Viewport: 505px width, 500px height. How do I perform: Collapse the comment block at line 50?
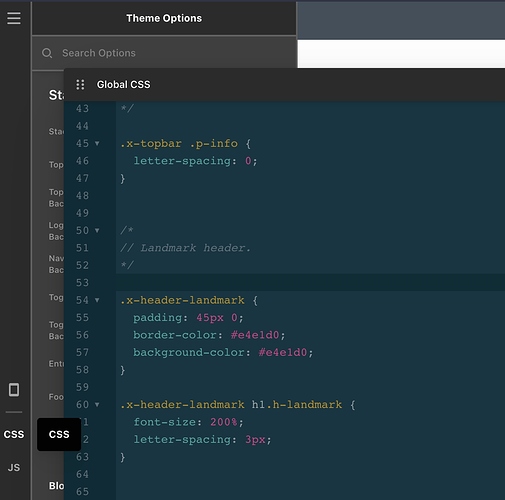(97, 231)
